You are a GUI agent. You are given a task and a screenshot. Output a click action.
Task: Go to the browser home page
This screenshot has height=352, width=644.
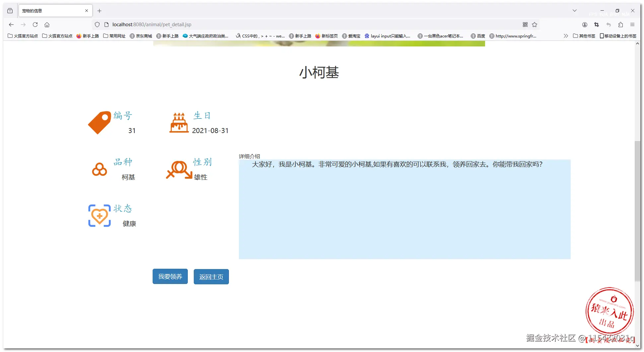(47, 25)
